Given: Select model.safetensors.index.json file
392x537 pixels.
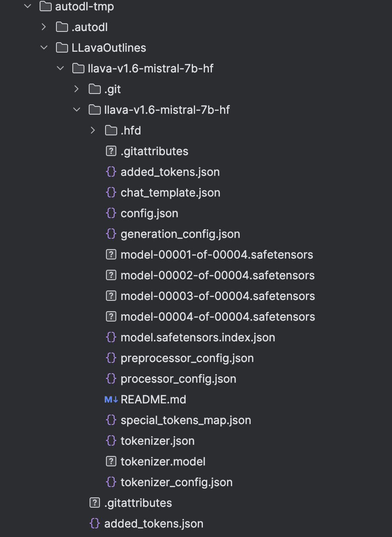Looking at the screenshot, I should [x=198, y=337].
